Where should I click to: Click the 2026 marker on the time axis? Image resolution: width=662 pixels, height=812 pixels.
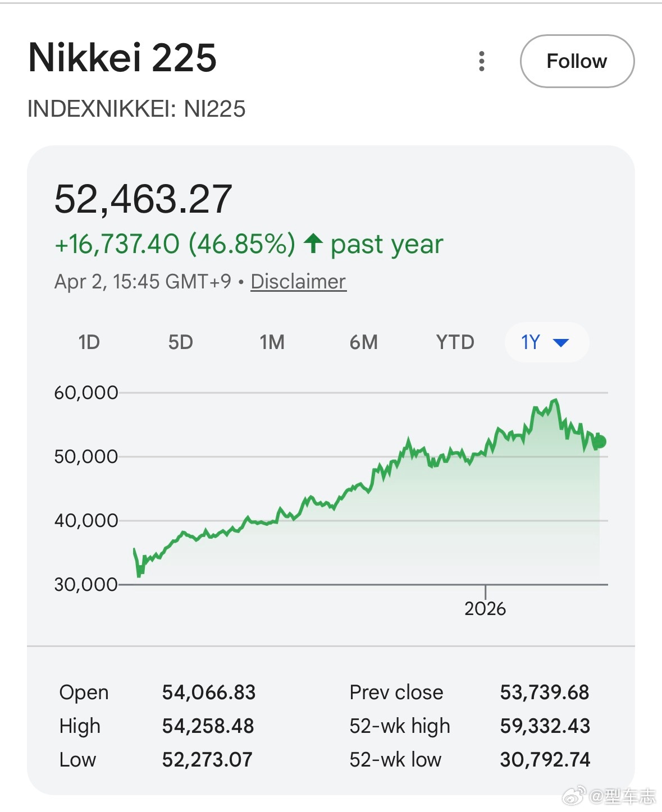pyautogui.click(x=485, y=608)
